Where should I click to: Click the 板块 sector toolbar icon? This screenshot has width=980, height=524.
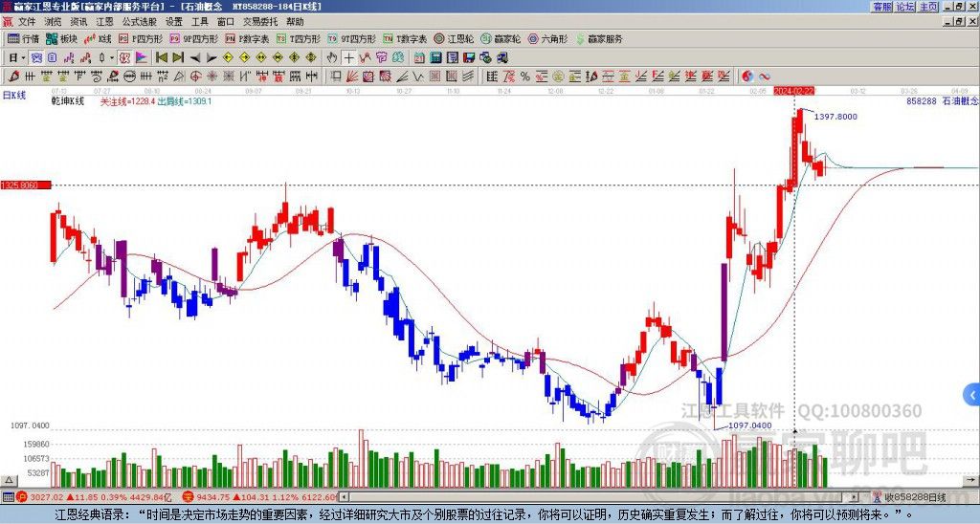(63, 39)
